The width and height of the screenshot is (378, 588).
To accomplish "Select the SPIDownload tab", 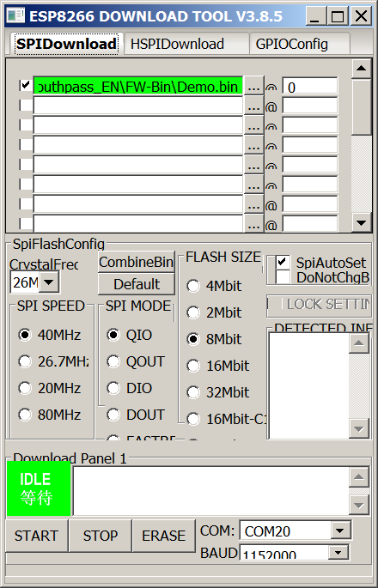I will tap(66, 44).
